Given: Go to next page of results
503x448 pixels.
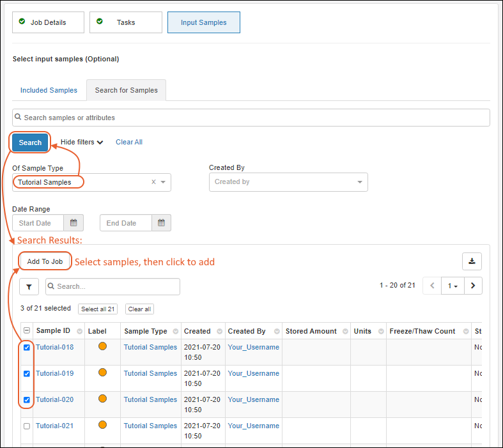Looking at the screenshot, I should (x=472, y=286).
